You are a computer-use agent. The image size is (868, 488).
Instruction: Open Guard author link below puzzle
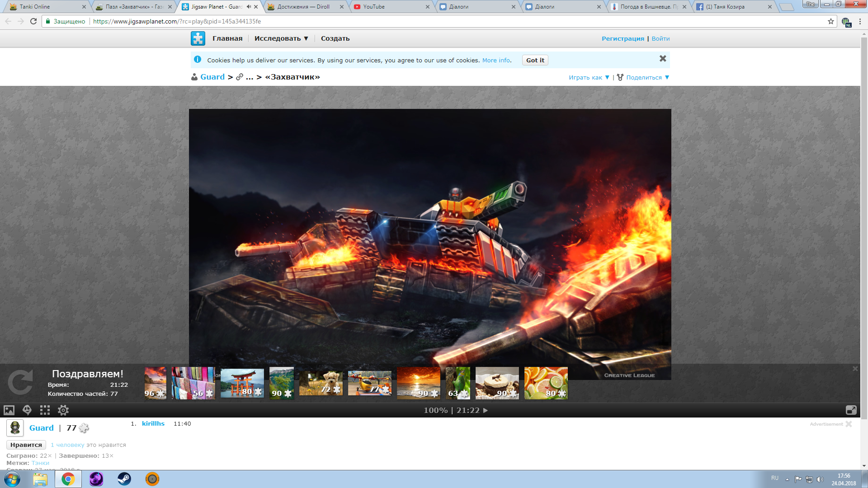42,428
